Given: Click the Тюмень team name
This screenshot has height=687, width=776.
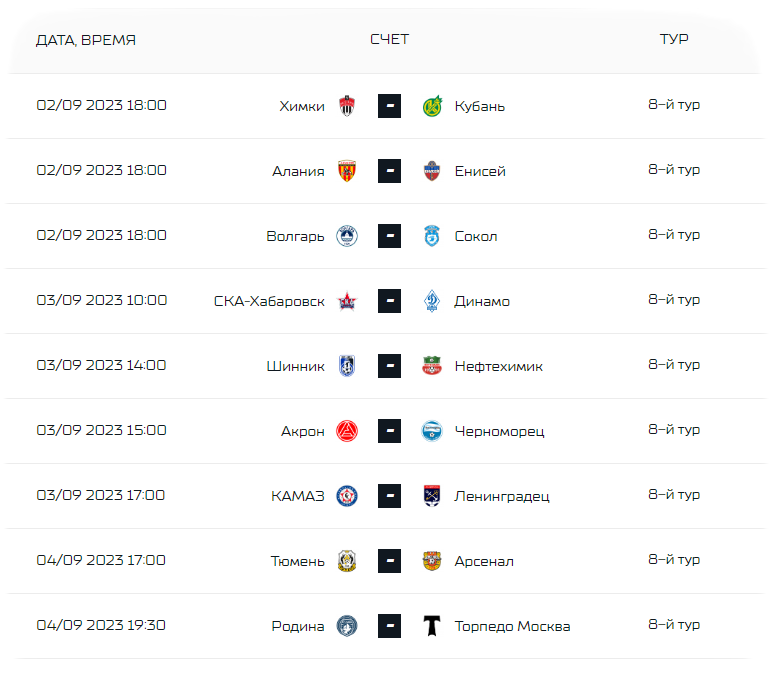Looking at the screenshot, I should 297,561.
